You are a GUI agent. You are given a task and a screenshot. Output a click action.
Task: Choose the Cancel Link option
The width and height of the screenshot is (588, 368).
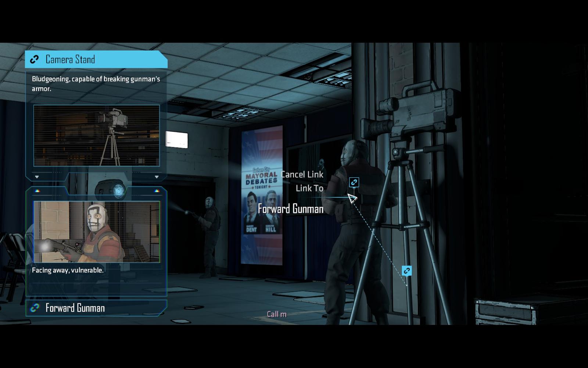(x=302, y=174)
